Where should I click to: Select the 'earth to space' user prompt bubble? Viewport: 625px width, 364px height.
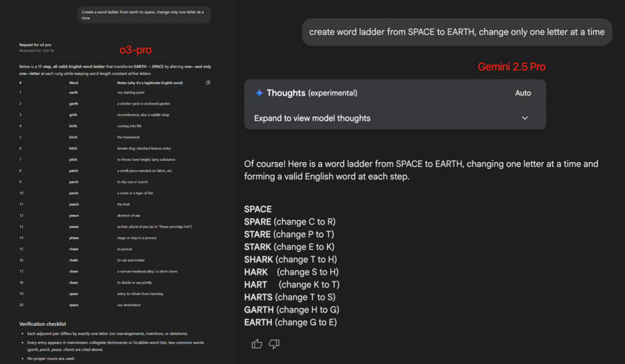pyautogui.click(x=144, y=14)
